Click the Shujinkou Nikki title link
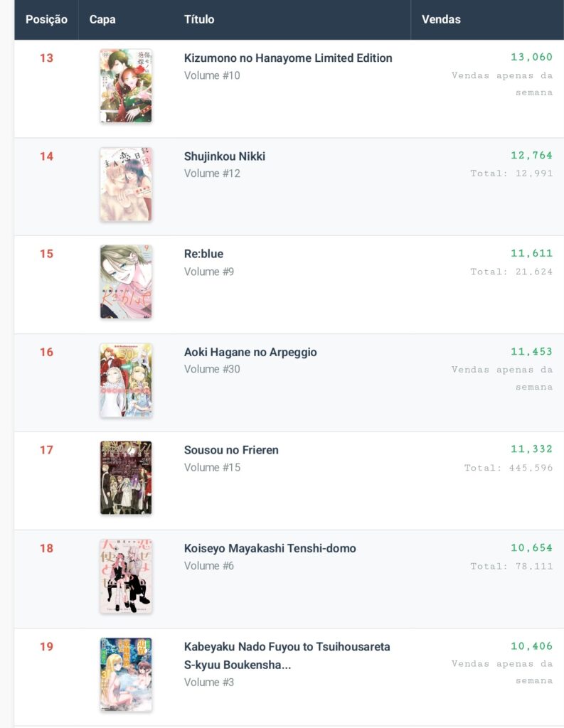564x728 pixels. pyautogui.click(x=225, y=156)
